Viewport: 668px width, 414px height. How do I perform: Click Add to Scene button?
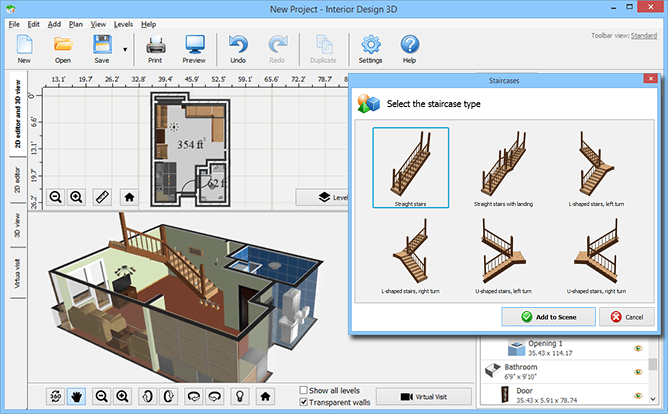pyautogui.click(x=548, y=317)
